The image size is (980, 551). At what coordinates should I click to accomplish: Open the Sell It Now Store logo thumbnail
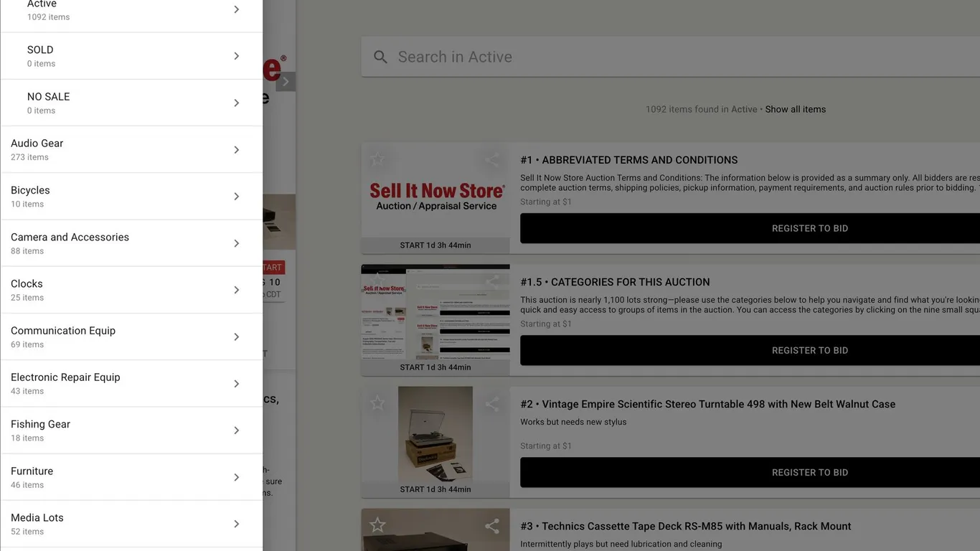(x=435, y=197)
